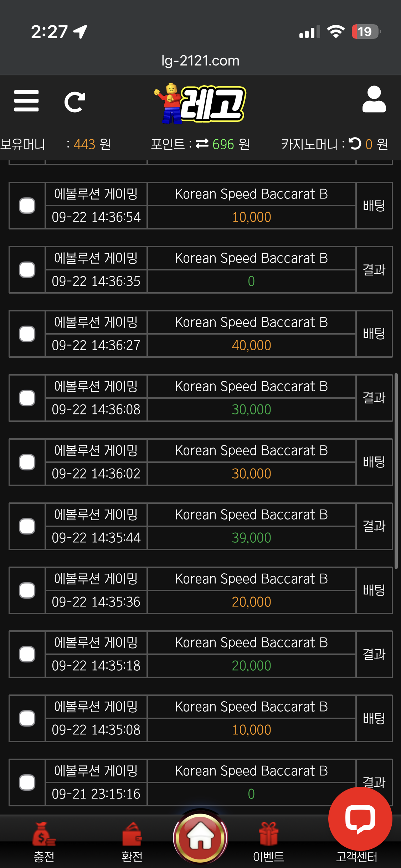Open the 환전 wallet icon
This screenshot has width=401, height=868.
coord(132,835)
